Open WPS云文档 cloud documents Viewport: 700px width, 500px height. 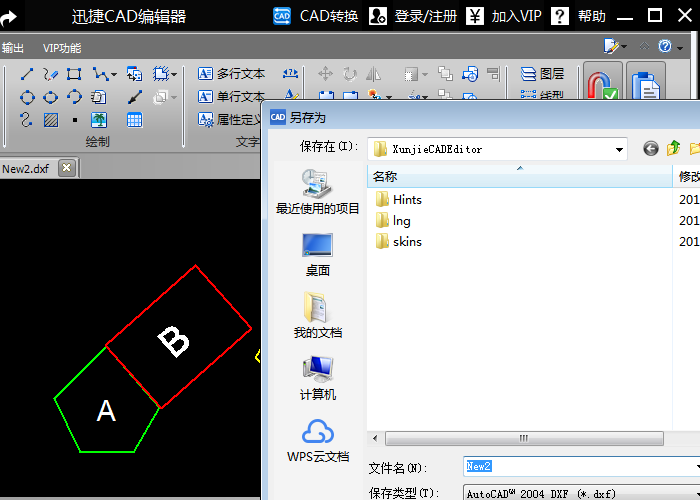[x=317, y=440]
